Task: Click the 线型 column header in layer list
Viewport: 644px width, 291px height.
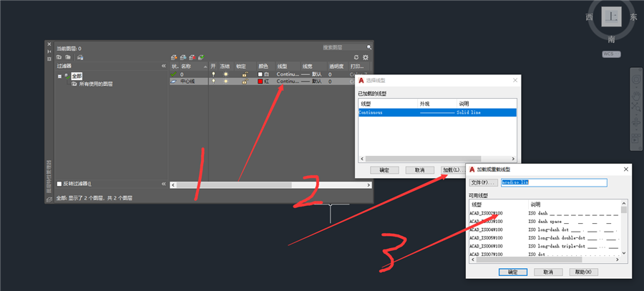Action: click(288, 66)
